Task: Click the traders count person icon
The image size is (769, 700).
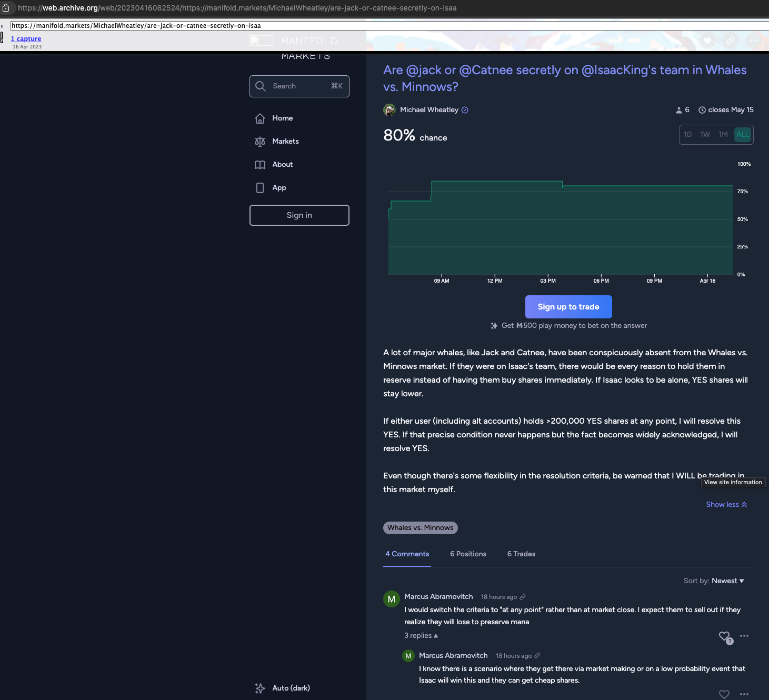Action: (x=679, y=110)
